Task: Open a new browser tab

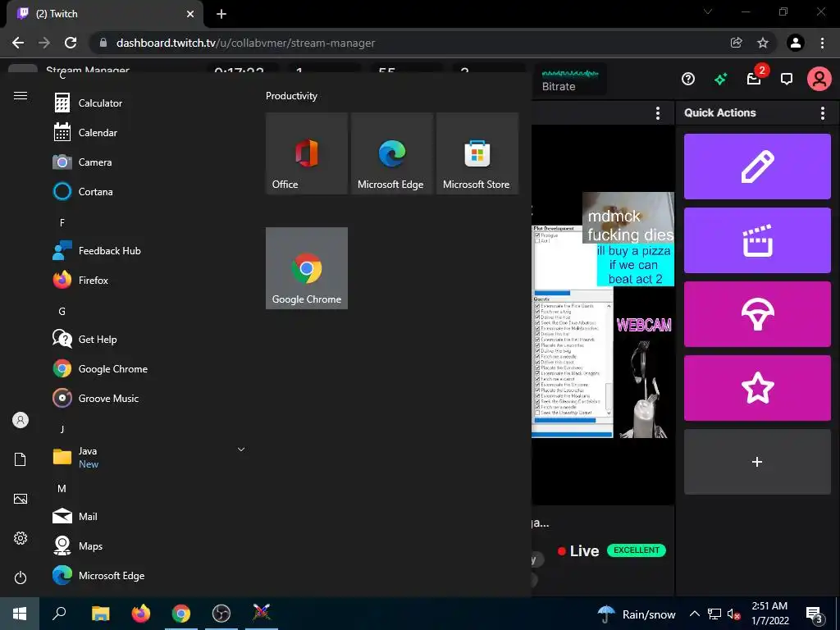Action: pos(221,14)
